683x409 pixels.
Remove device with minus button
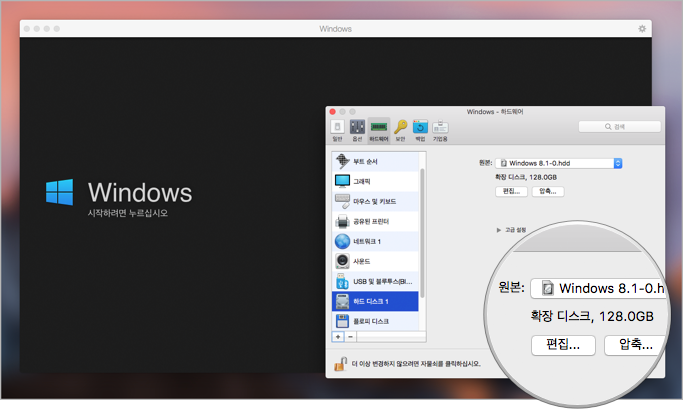350,337
